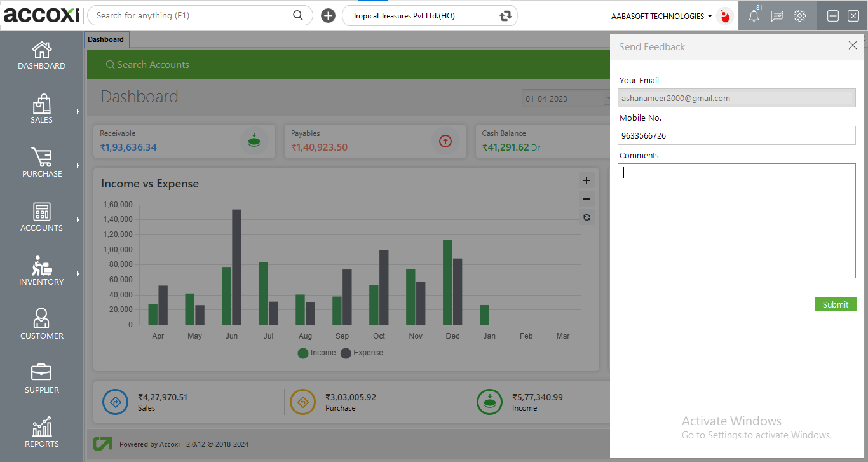Open the feedback message icon

click(776, 17)
